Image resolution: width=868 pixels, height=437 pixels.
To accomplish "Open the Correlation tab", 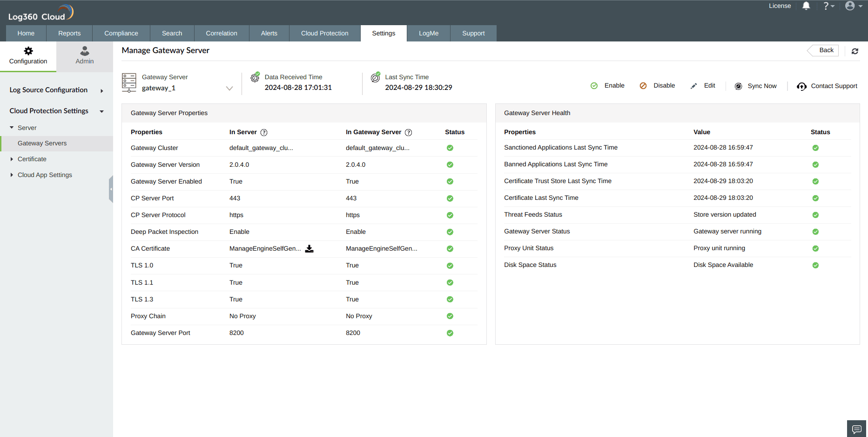I will [222, 33].
